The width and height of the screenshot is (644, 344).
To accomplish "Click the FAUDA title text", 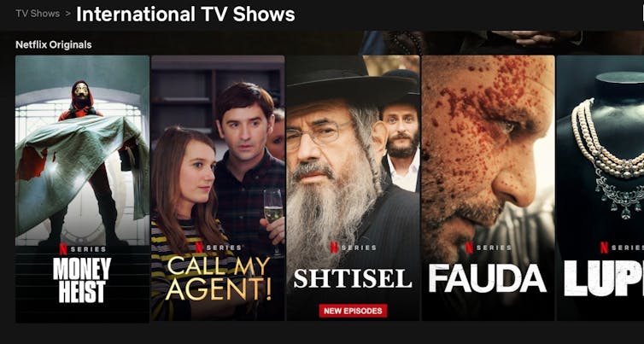I will [x=488, y=278].
